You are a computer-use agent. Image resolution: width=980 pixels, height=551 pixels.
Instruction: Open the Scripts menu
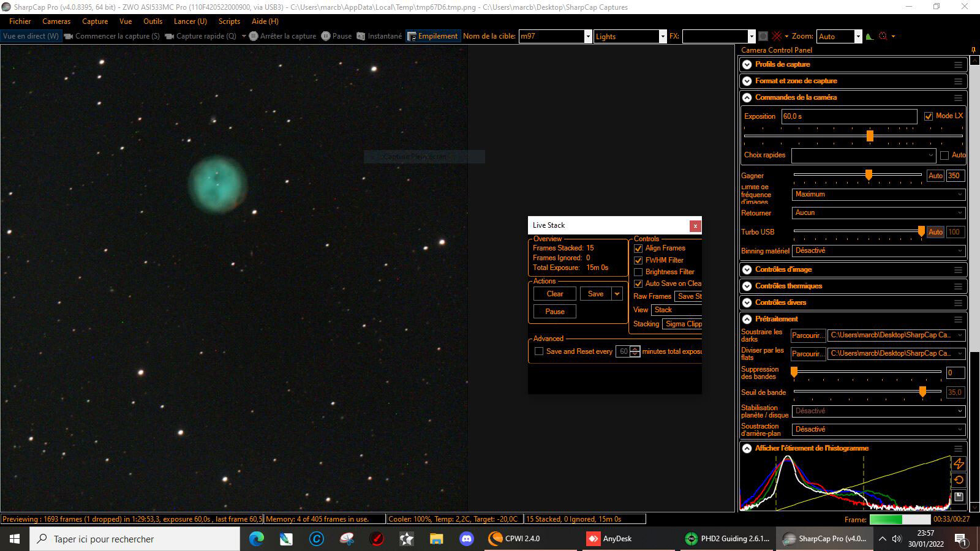click(229, 21)
